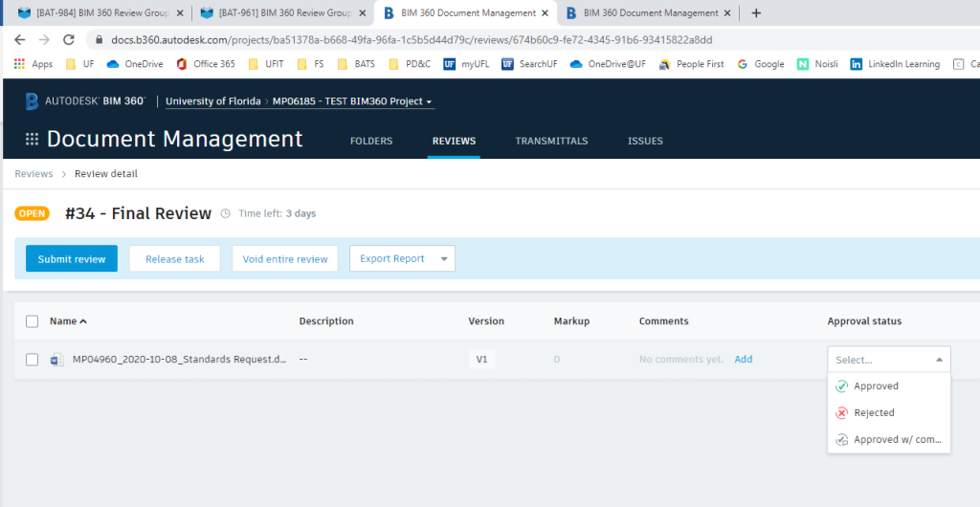Click the Description column header
The width and height of the screenshot is (980, 507).
326,320
